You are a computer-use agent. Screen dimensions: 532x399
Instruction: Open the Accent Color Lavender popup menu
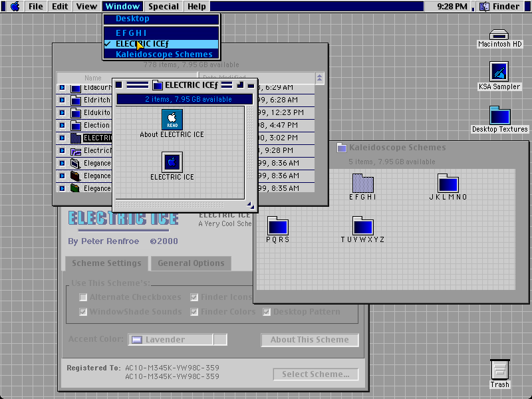(x=178, y=340)
